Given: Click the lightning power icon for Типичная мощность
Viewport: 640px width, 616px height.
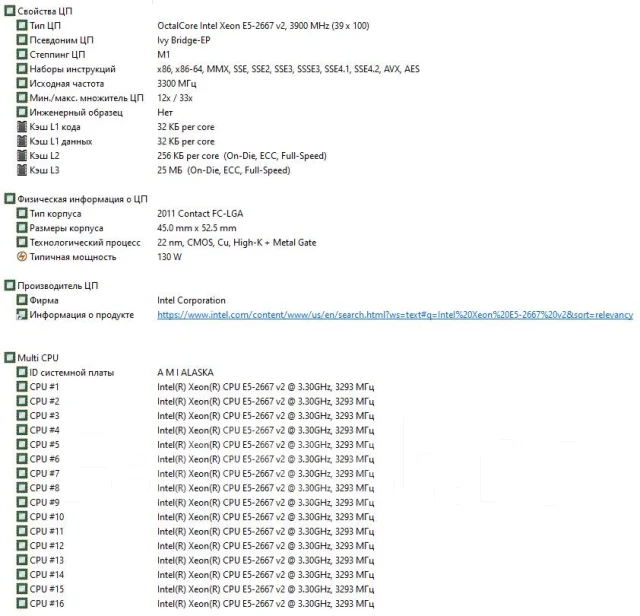Looking at the screenshot, I should pyautogui.click(x=22, y=257).
